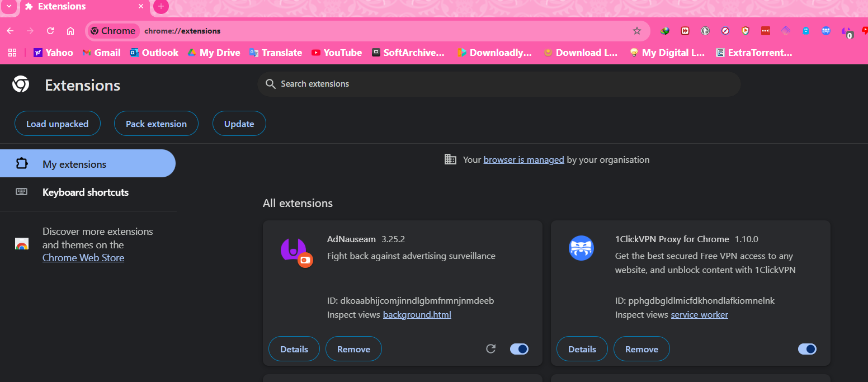
Task: Select My extensions in the sidebar
Action: pyautogui.click(x=74, y=164)
